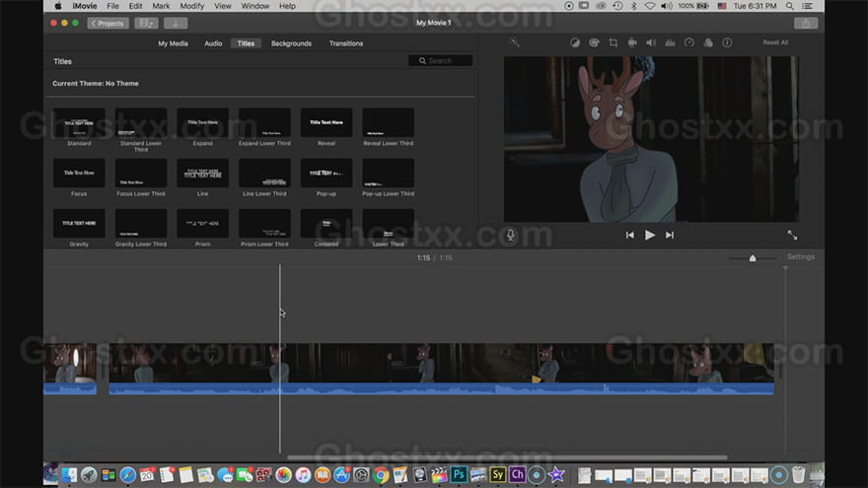Switch to the Transitions tab
Screen dimensions: 868x488
tap(346, 43)
